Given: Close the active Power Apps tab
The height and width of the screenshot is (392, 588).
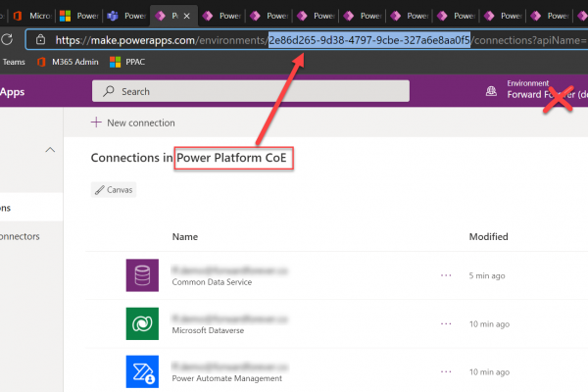Looking at the screenshot, I should (187, 16).
